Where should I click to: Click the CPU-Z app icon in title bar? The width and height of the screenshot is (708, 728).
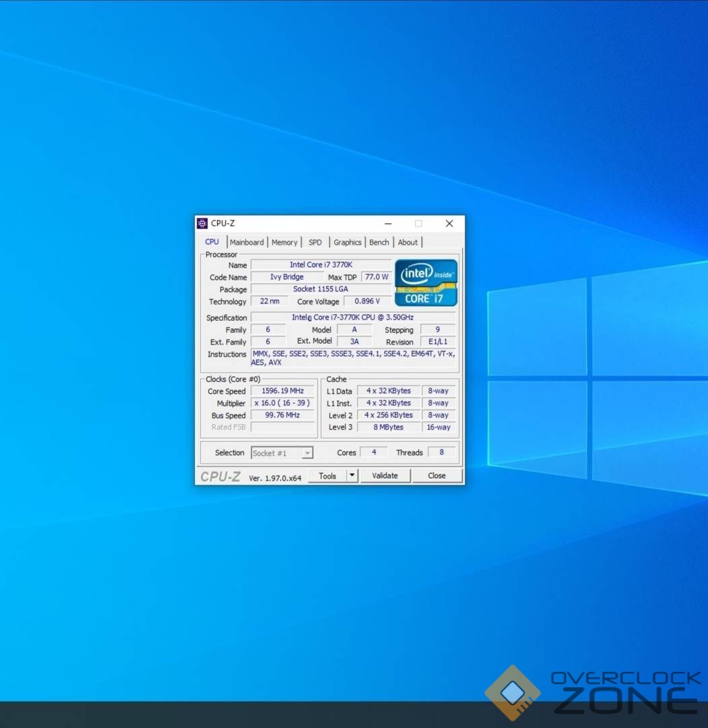click(202, 223)
